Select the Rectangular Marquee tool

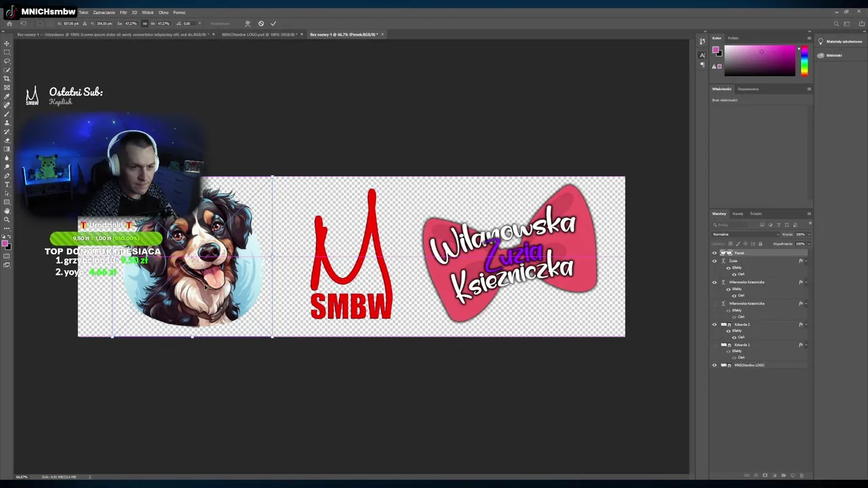click(x=7, y=52)
